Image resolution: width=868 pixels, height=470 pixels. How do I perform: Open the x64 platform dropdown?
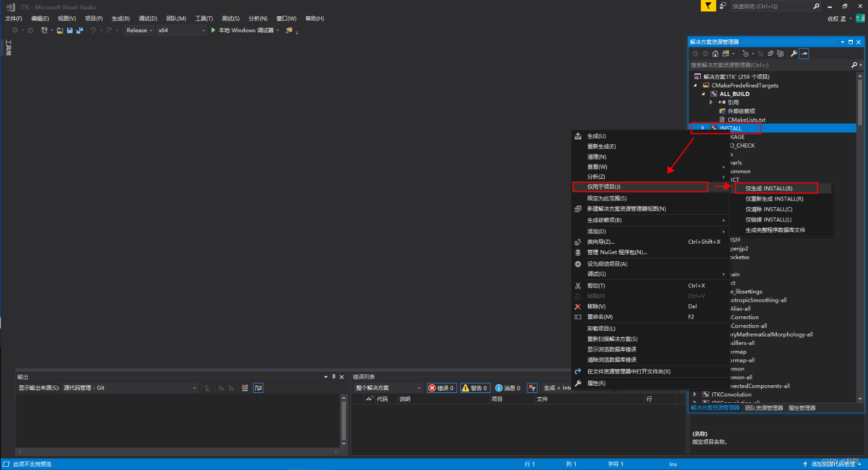pos(182,31)
